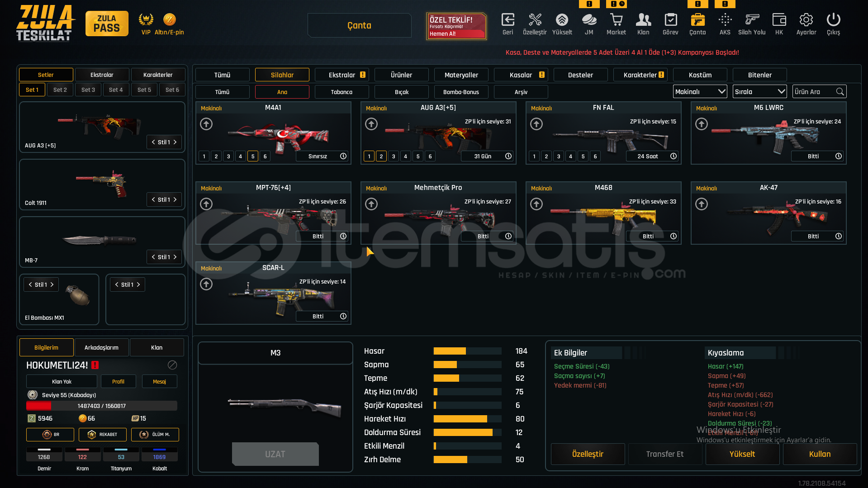Click the Kullan button
The image size is (868, 488).
(x=820, y=454)
